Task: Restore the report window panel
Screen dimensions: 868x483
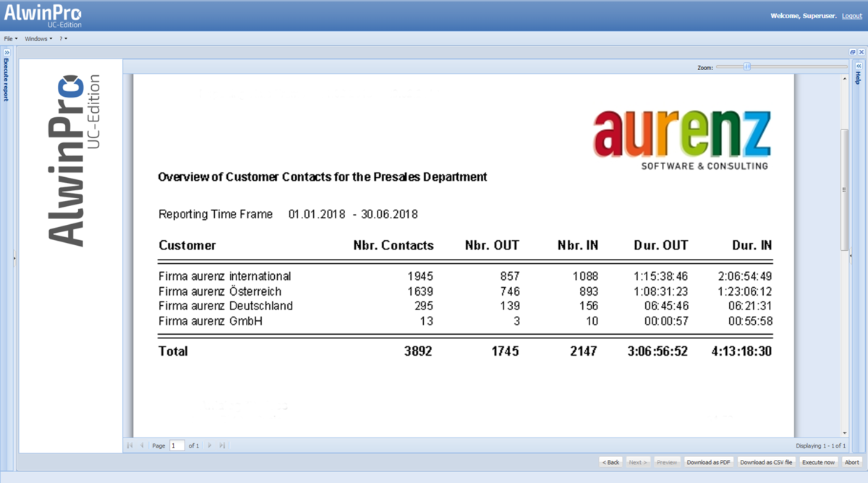Action: tap(853, 52)
